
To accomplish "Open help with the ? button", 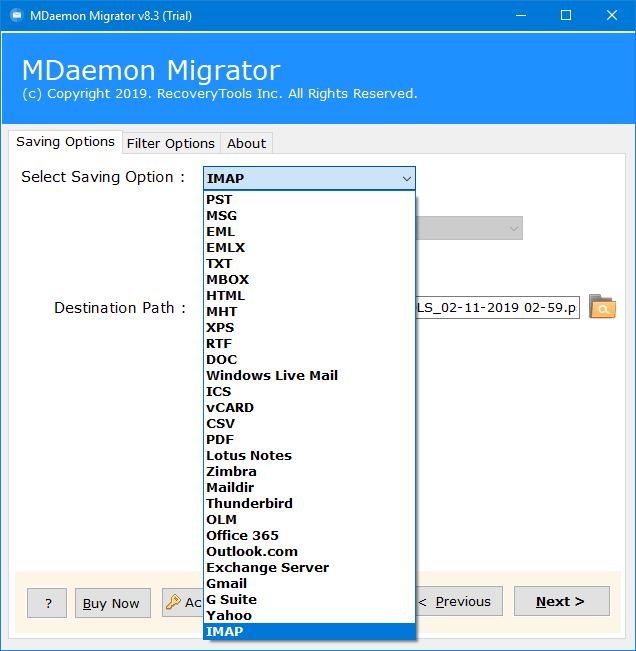I will pyautogui.click(x=47, y=603).
